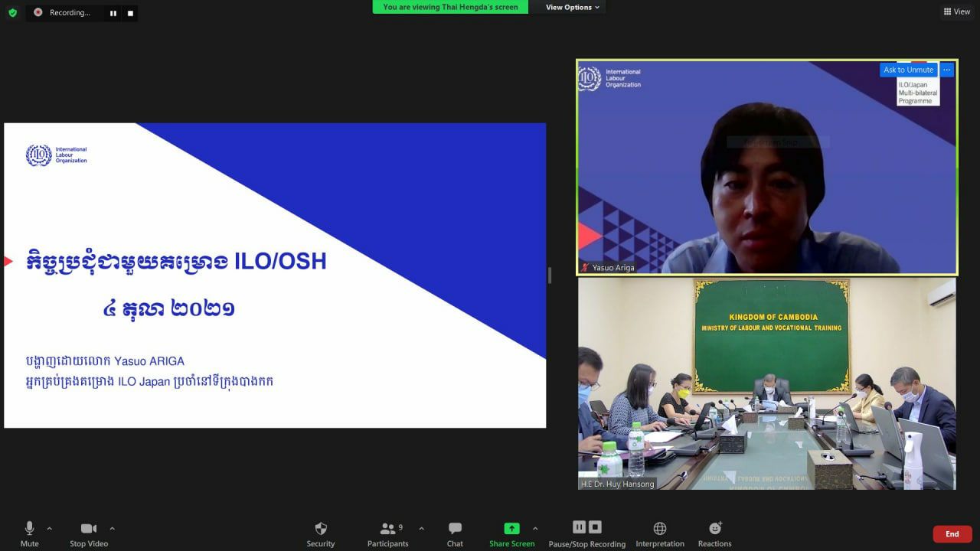The width and height of the screenshot is (980, 551).
Task: Mute the microphone
Action: pos(30,534)
